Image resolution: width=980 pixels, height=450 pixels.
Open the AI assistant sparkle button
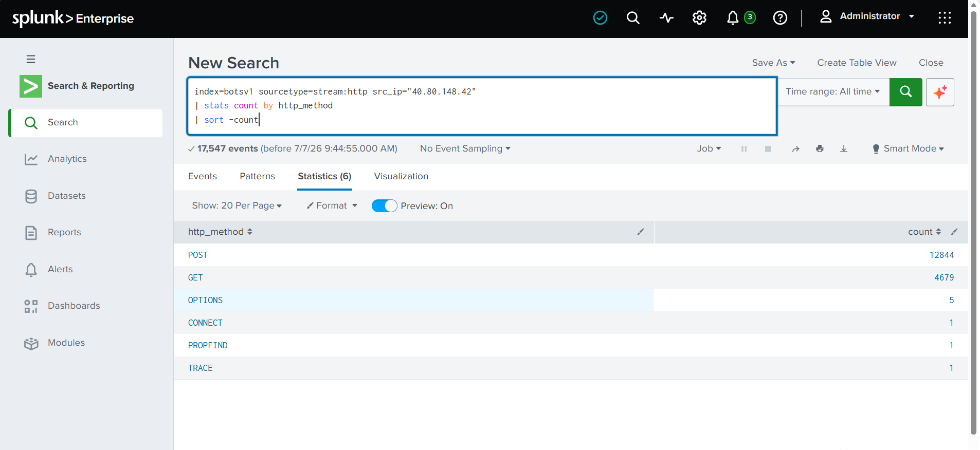tap(940, 92)
